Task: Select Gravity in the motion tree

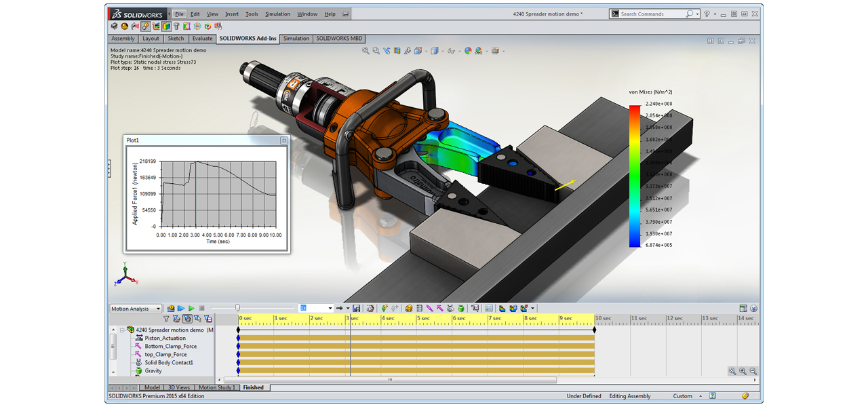Action: point(153,370)
